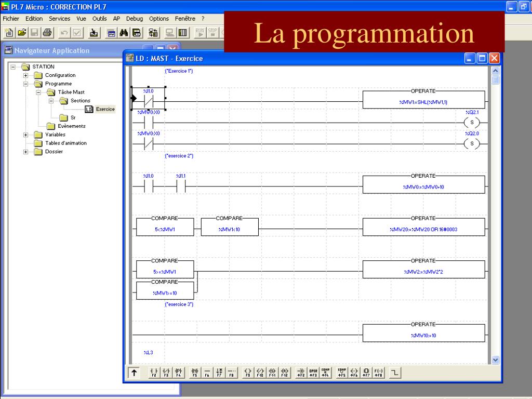Image resolution: width=532 pixels, height=399 pixels.
Task: Select the Evènements folder in the tree
Action: click(72, 126)
